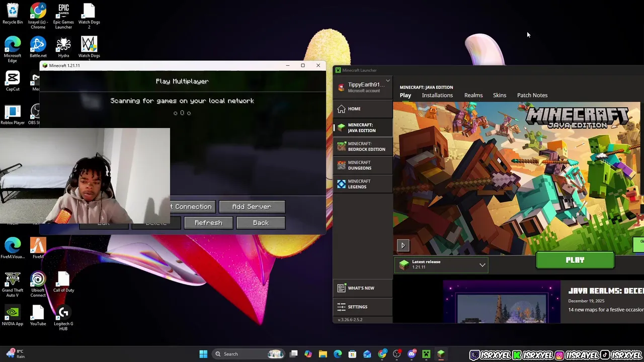Open the Epic Games Launcher desktop shortcut
Image resolution: width=644 pixels, height=362 pixels.
(x=63, y=16)
